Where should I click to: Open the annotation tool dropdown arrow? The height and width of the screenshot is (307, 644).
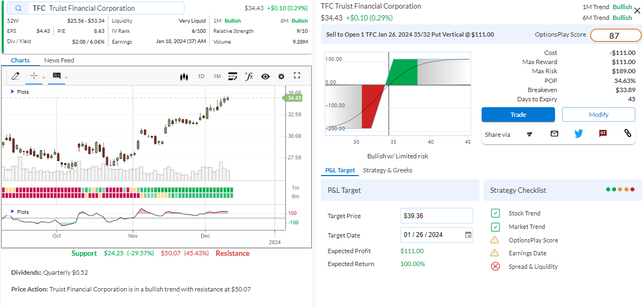click(x=66, y=77)
